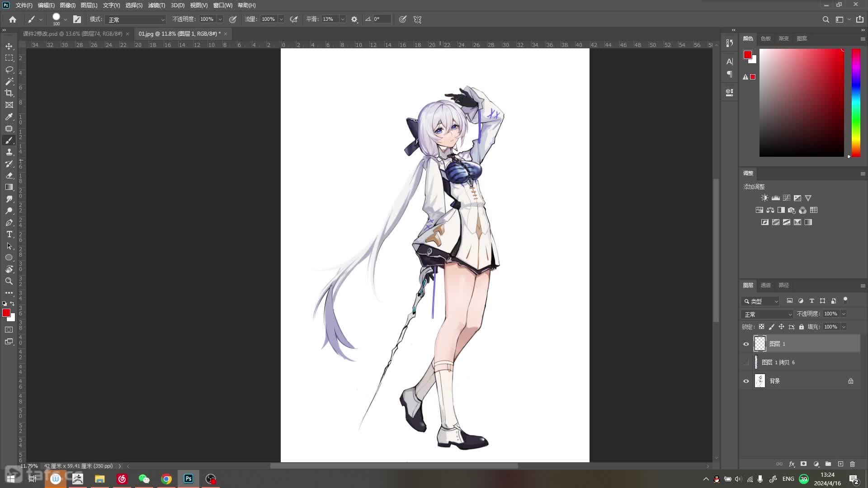Click the brush angle 0° input field
868x488 pixels.
pyautogui.click(x=381, y=19)
